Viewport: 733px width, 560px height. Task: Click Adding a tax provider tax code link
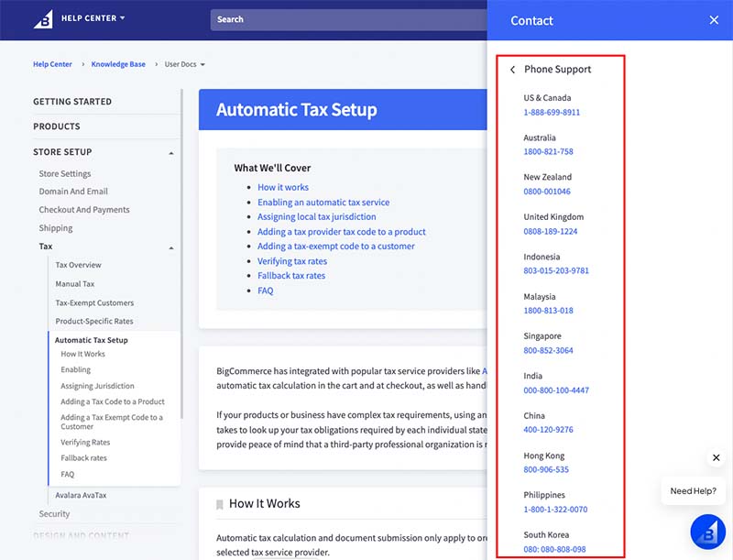342,232
